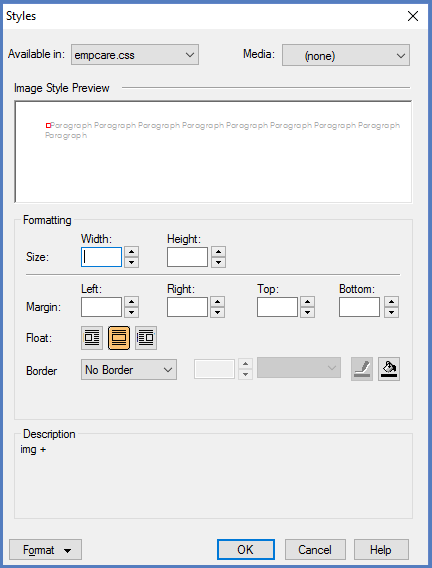Click the Cancel button
Viewport: 432px width, 568px height.
(x=315, y=550)
